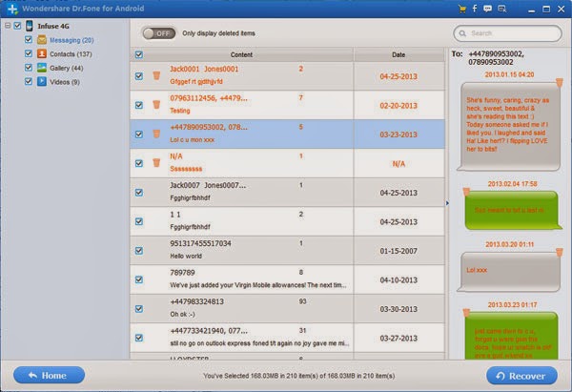Select the Testing message preview text
The width and height of the screenshot is (572, 392).
click(x=180, y=111)
